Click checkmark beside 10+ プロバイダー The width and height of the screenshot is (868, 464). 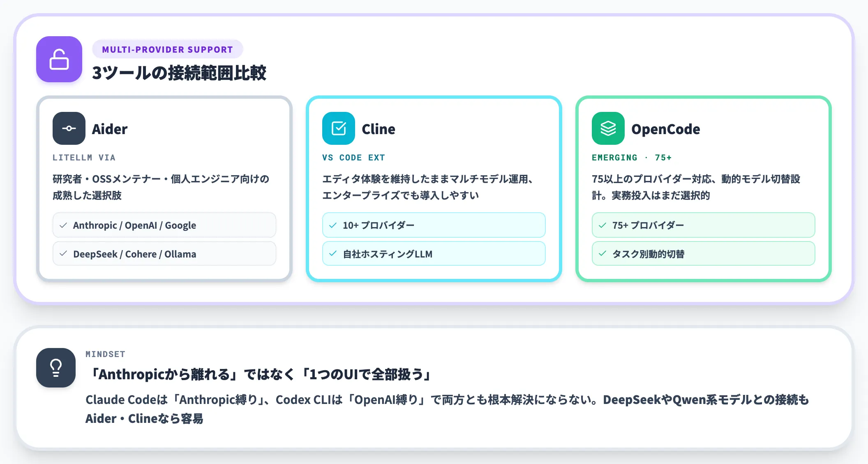(x=333, y=225)
